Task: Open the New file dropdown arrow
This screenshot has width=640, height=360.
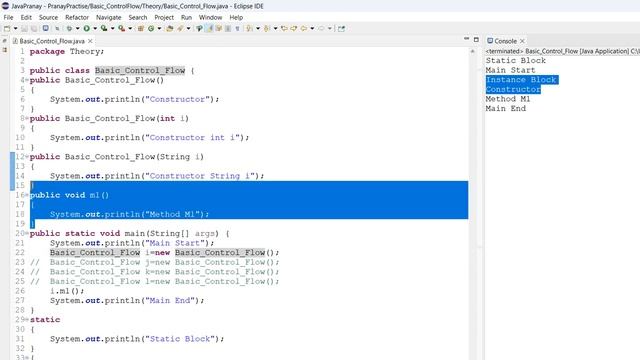Action: [x=16, y=29]
